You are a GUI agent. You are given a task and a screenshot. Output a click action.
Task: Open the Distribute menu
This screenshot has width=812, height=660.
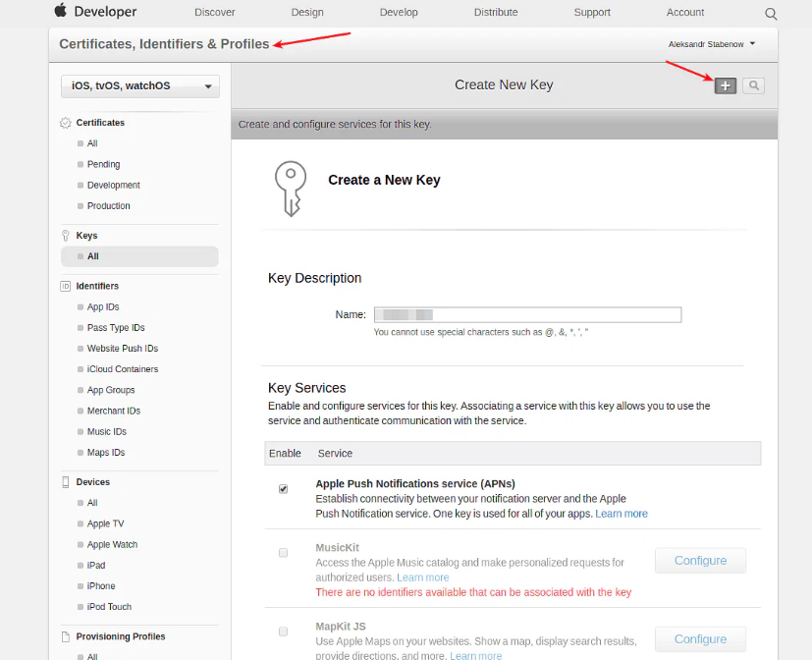(x=496, y=13)
